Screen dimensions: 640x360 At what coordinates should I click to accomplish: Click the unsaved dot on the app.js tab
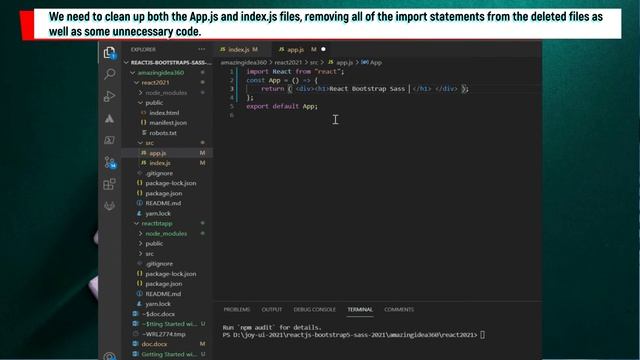(x=323, y=49)
